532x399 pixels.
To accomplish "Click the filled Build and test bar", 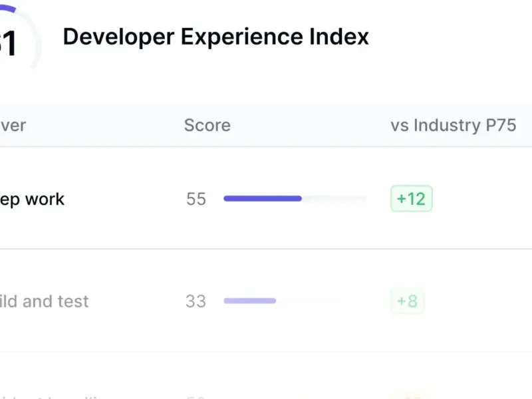I will (x=250, y=301).
